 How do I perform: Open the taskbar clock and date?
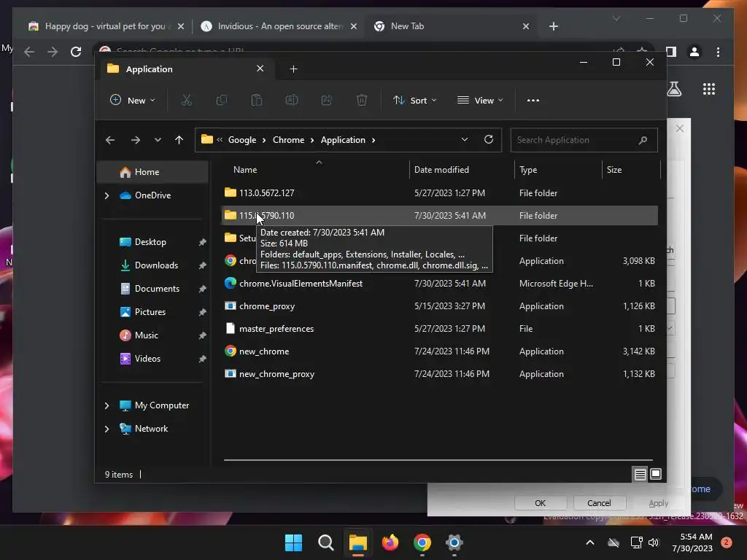click(x=692, y=542)
